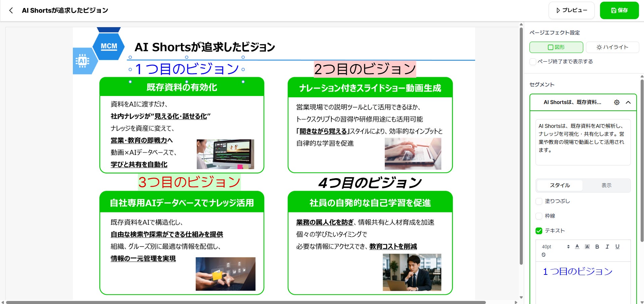This screenshot has width=644, height=304.
Task: Open segment settings gear icon
Action: pyautogui.click(x=617, y=102)
